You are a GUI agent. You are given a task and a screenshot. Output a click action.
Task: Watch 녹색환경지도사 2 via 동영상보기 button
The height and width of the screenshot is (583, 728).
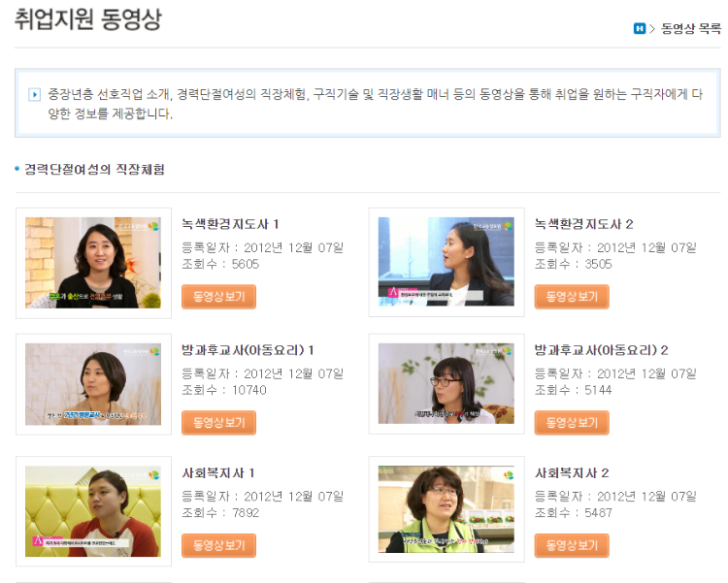[572, 297]
